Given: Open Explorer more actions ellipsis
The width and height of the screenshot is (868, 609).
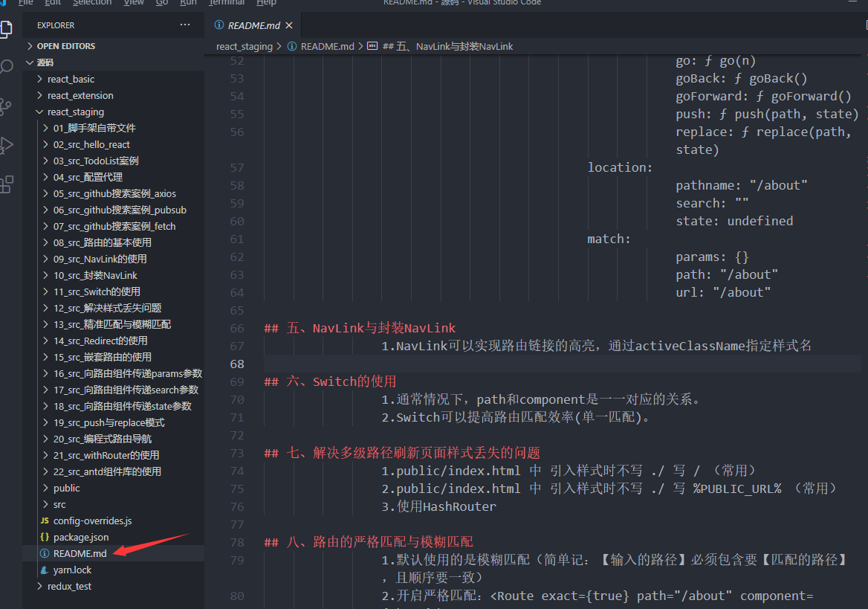Looking at the screenshot, I should 185,25.
